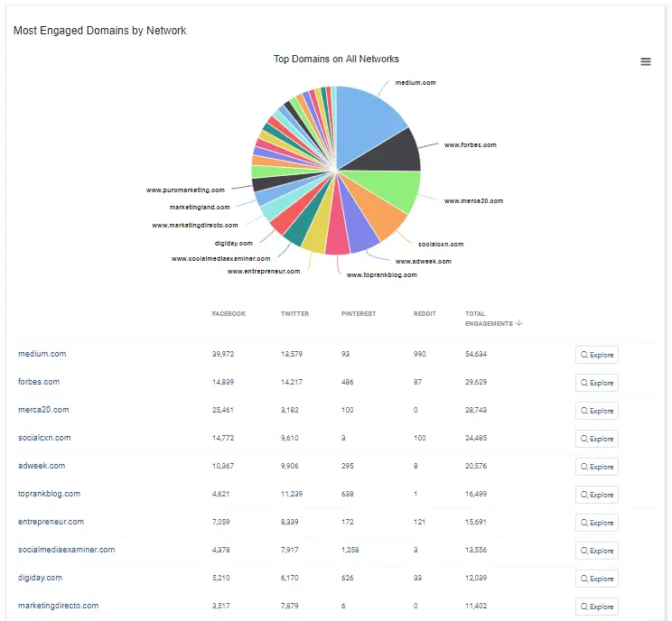Click the Reddit column header

tap(425, 314)
